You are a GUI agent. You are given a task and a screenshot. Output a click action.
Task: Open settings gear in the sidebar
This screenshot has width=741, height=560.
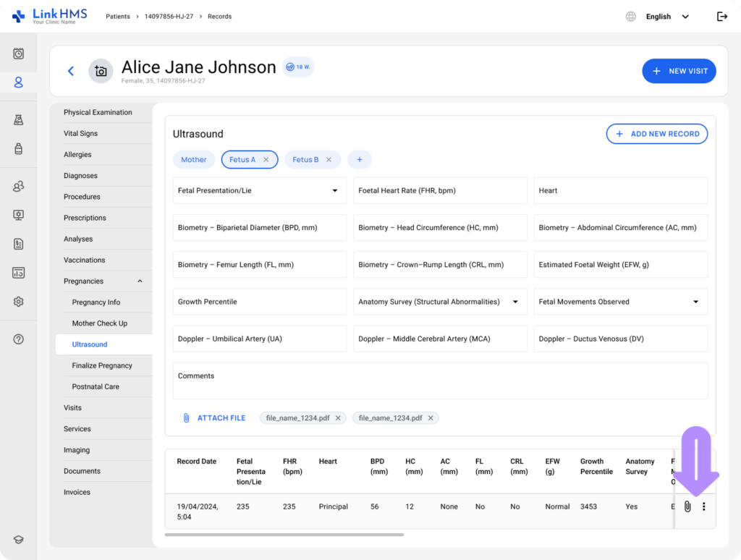(19, 302)
